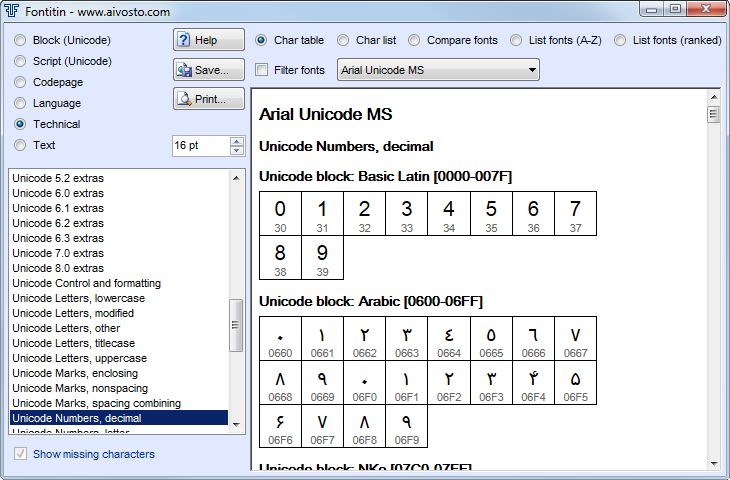730x480 pixels.
Task: Select the Script (Unicode) radio option
Action: [x=20, y=61]
